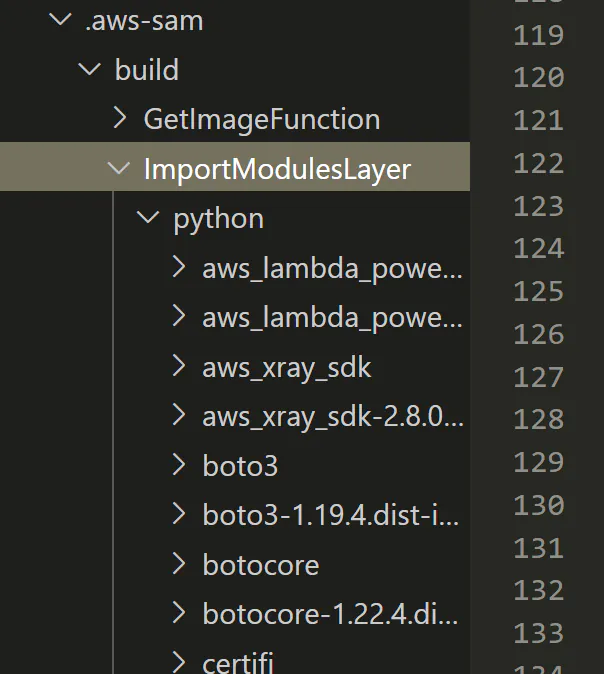Screen dimensions: 604x674
Task: Select the .aws-sam folder name
Action: click(x=144, y=21)
